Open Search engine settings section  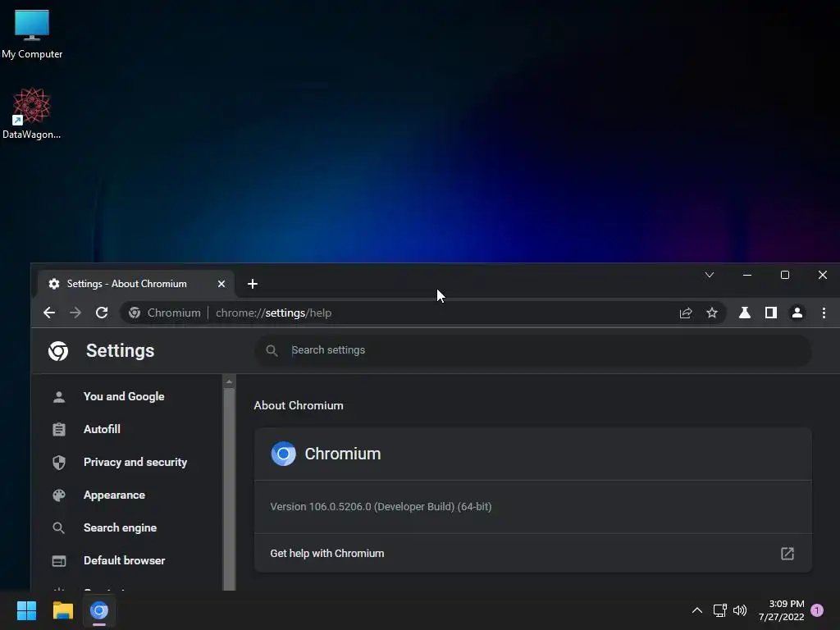tap(120, 527)
